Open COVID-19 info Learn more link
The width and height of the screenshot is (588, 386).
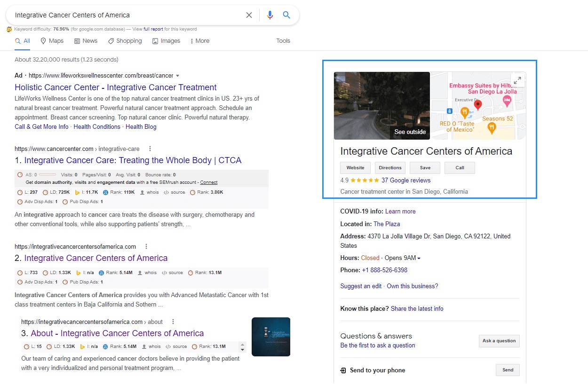tap(400, 212)
